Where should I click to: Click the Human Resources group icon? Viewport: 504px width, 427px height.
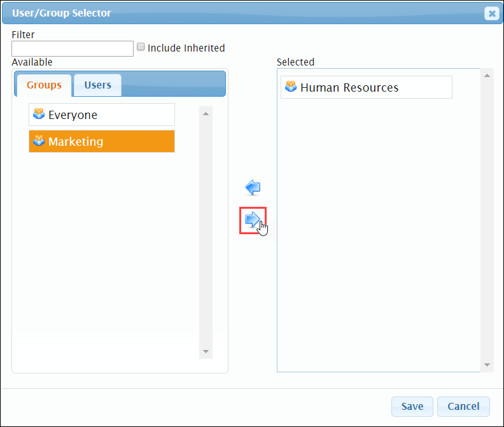[x=291, y=87]
